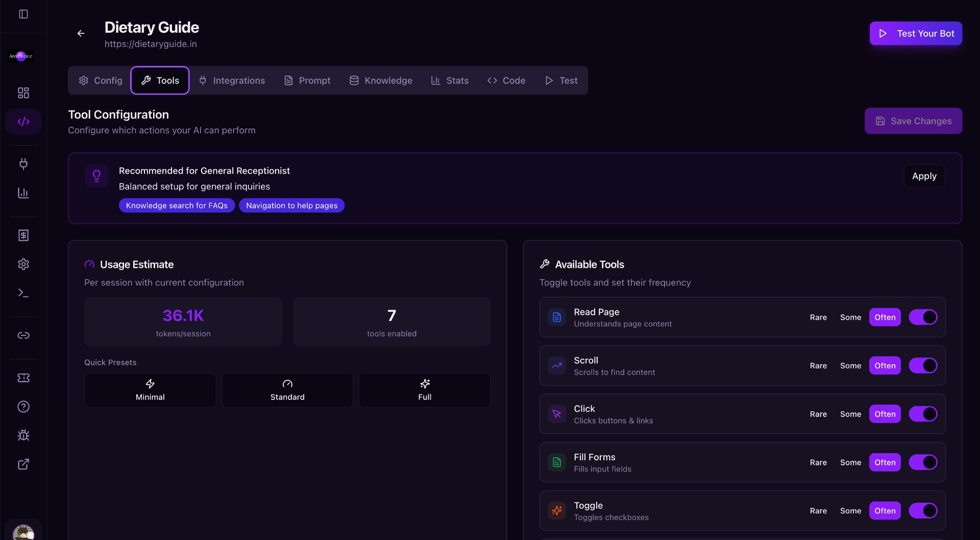Open the help question mark icon
The height and width of the screenshot is (540, 980).
23,407
